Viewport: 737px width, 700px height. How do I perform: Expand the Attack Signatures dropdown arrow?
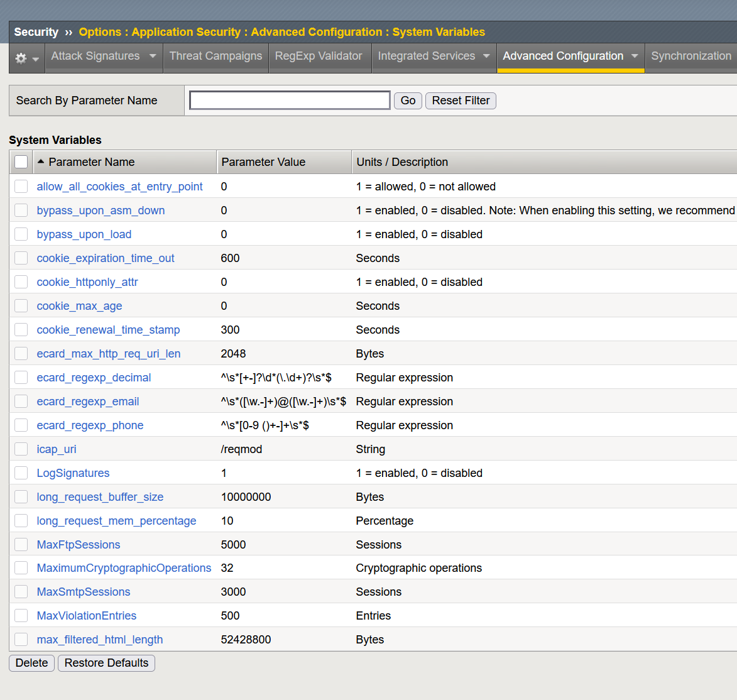153,57
